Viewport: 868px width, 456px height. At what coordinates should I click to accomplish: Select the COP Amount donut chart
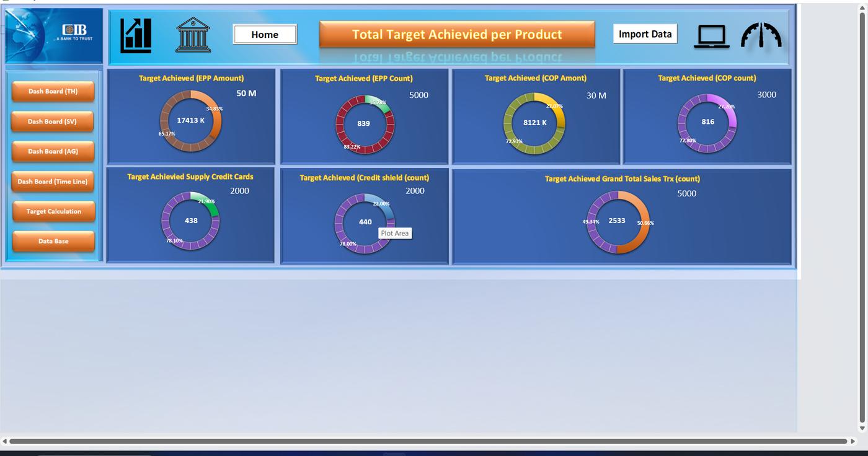(534, 123)
